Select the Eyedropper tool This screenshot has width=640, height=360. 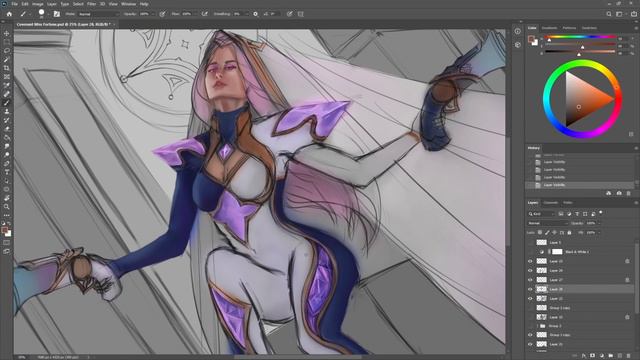[7, 85]
